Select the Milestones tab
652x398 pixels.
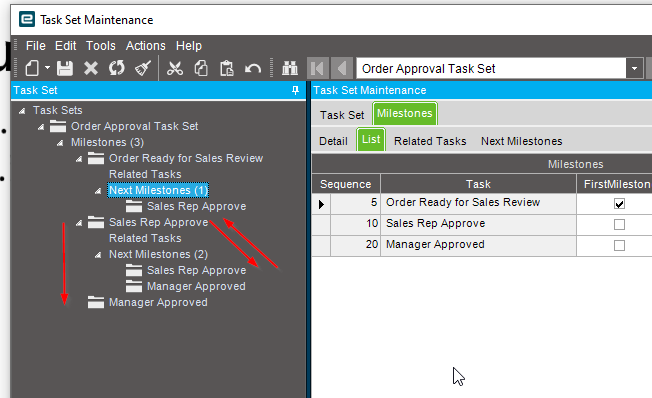pos(405,114)
